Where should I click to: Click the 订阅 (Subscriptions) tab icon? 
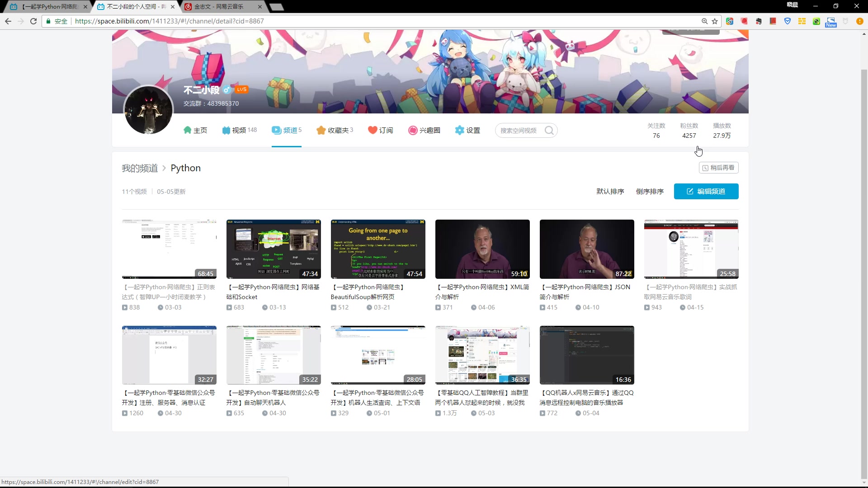point(372,131)
